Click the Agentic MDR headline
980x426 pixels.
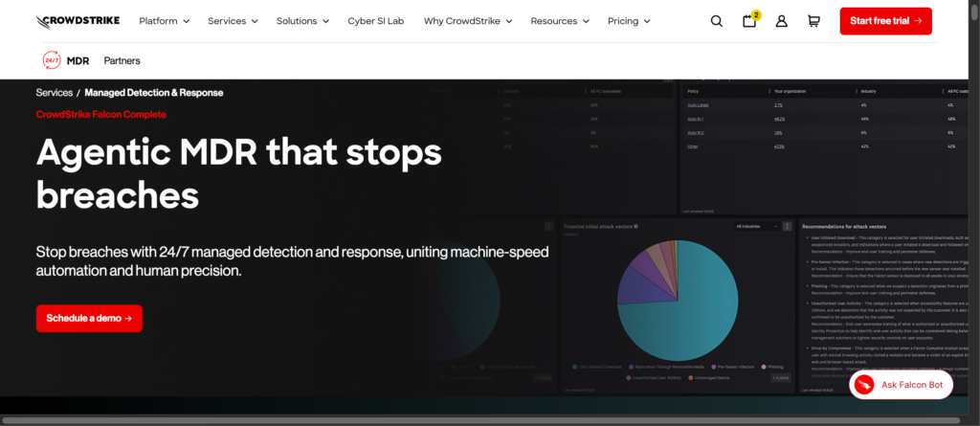(238, 174)
